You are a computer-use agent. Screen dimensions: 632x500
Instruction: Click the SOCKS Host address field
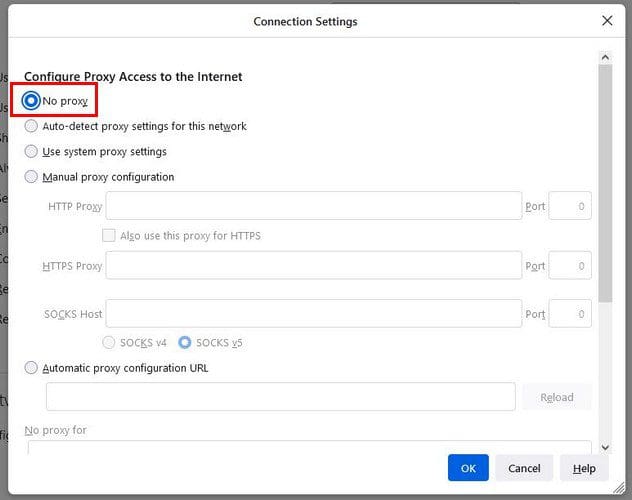tap(314, 313)
